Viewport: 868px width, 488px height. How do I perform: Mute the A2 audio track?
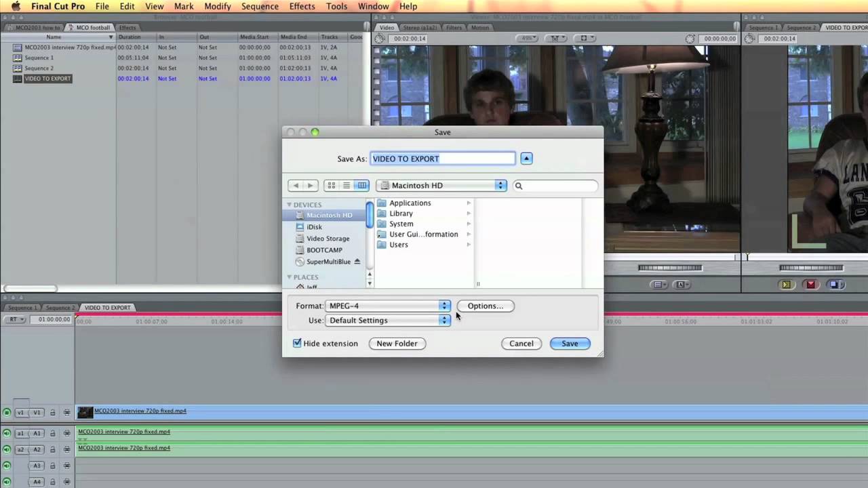[x=7, y=449]
